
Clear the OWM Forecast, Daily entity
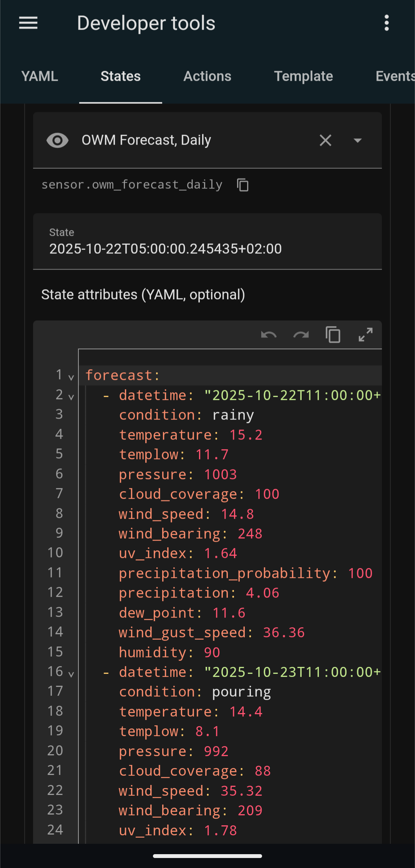[325, 140]
